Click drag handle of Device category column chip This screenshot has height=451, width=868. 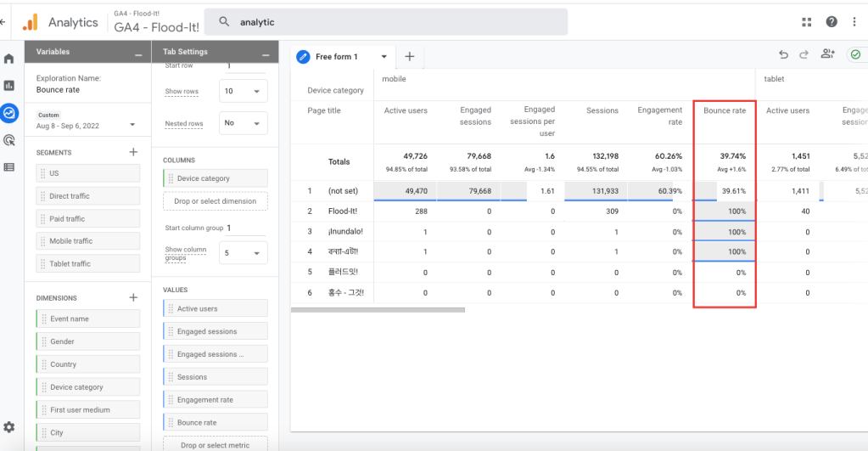click(171, 178)
